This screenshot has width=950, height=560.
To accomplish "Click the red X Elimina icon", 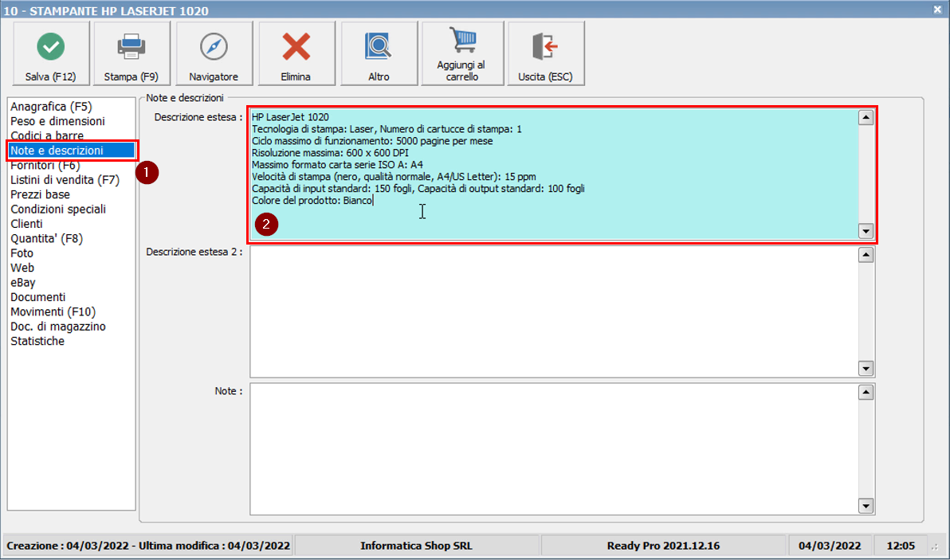I will click(x=296, y=47).
